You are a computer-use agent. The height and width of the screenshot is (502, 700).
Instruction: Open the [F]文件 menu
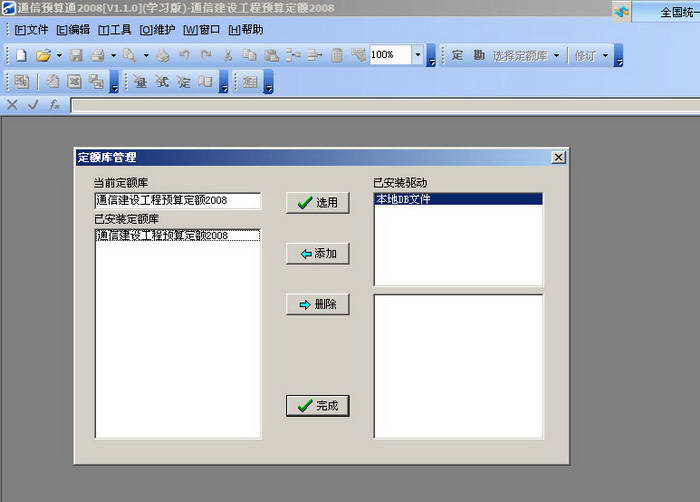pos(31,30)
